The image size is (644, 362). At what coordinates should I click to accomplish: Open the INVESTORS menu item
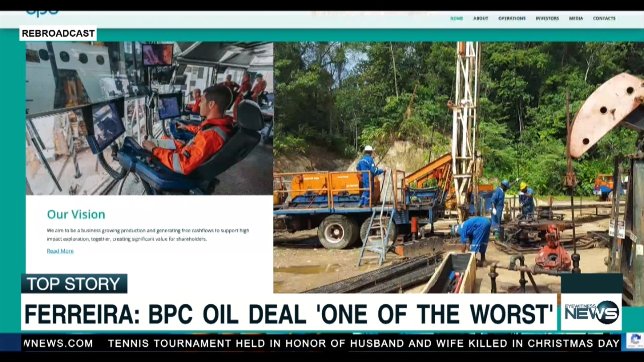(x=547, y=18)
